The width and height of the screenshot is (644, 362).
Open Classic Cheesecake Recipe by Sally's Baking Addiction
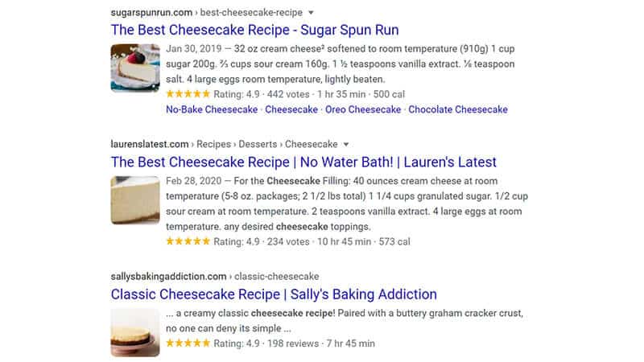(x=274, y=294)
